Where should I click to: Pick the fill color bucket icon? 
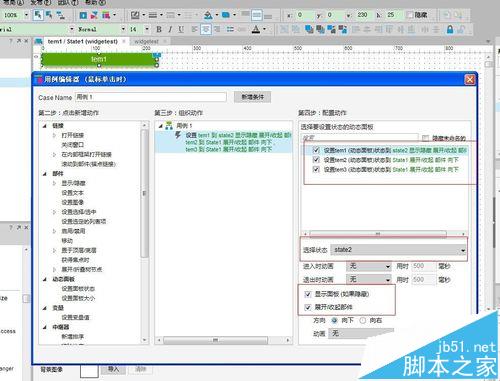pyautogui.click(x=208, y=15)
